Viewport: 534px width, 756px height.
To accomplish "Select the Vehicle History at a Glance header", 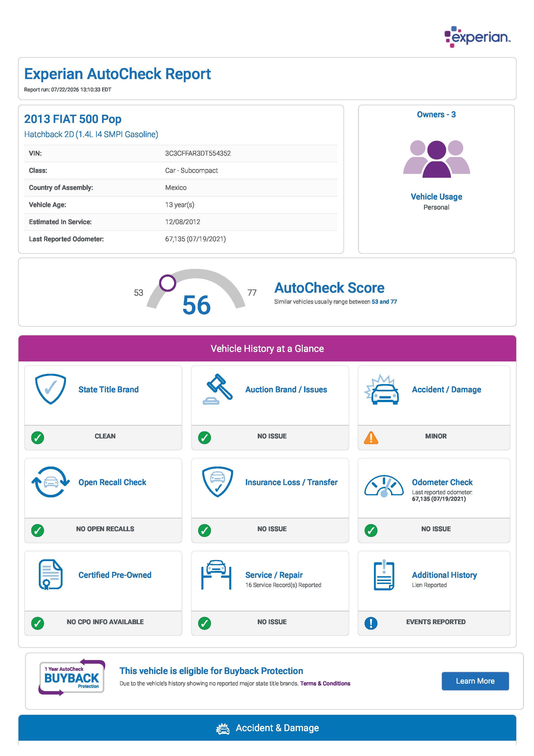I will point(267,348).
